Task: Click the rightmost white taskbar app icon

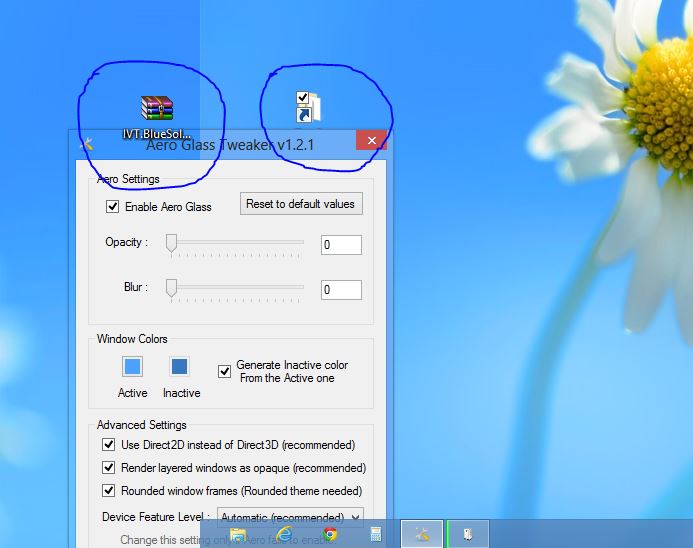Action: pos(468,534)
